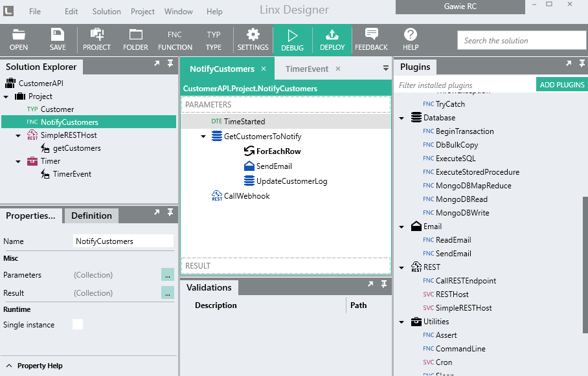Click the Plugins panel scrollbar
The width and height of the screenshot is (588, 376).
[x=585, y=265]
